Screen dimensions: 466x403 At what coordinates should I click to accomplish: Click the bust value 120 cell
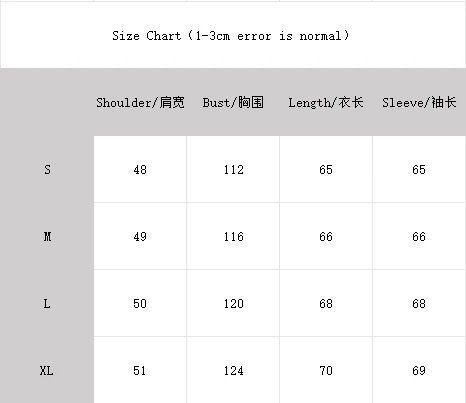pyautogui.click(x=233, y=303)
